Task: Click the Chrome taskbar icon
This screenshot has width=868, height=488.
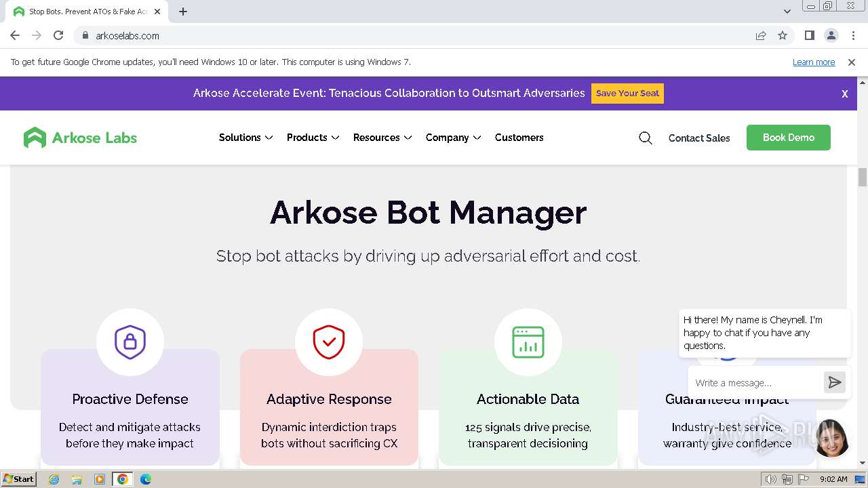Action: 123,479
